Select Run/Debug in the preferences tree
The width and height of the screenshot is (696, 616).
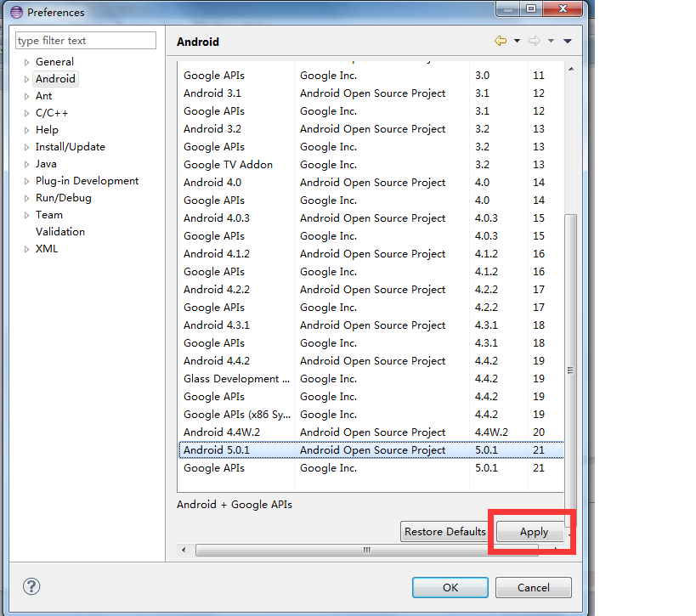tap(64, 198)
